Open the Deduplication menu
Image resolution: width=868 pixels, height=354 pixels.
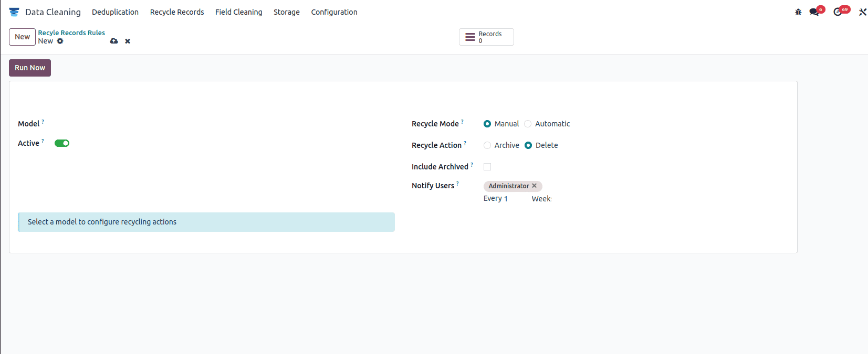(x=115, y=12)
